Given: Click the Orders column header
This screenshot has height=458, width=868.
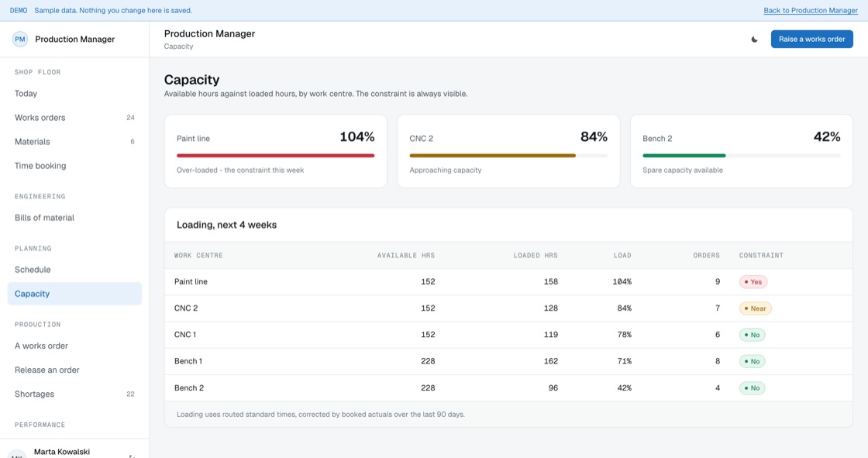Looking at the screenshot, I should [x=706, y=255].
